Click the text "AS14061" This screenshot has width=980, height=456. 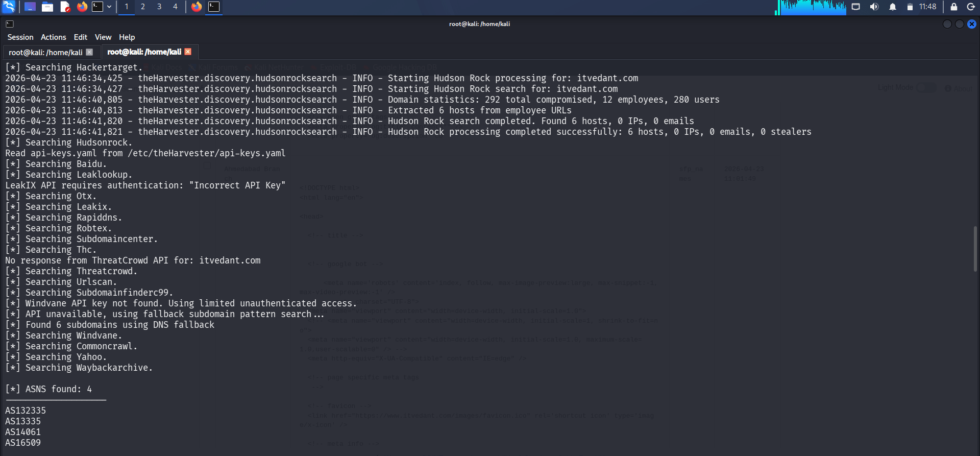[23, 432]
